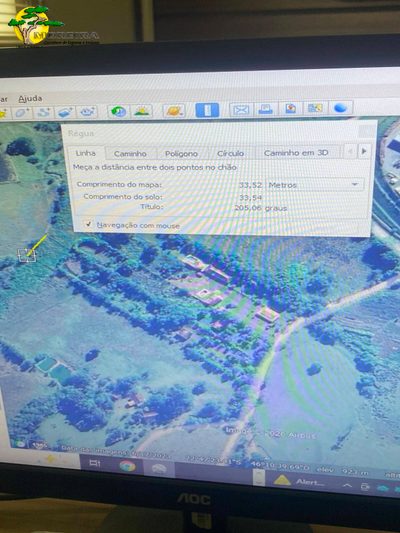The image size is (400, 533).
Task: Click the right arrow to show more ruler tabs
Action: click(364, 151)
